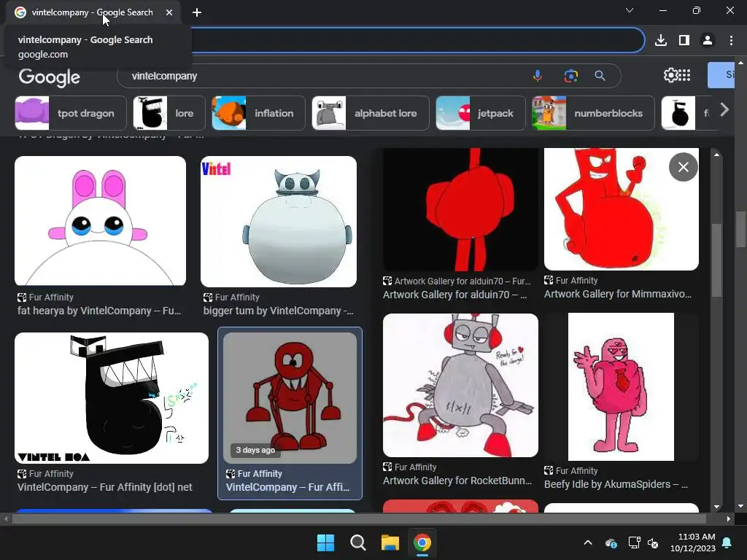The width and height of the screenshot is (747, 560).
Task: Open 'bigger tum' Vintel thumbnail
Action: 279,222
